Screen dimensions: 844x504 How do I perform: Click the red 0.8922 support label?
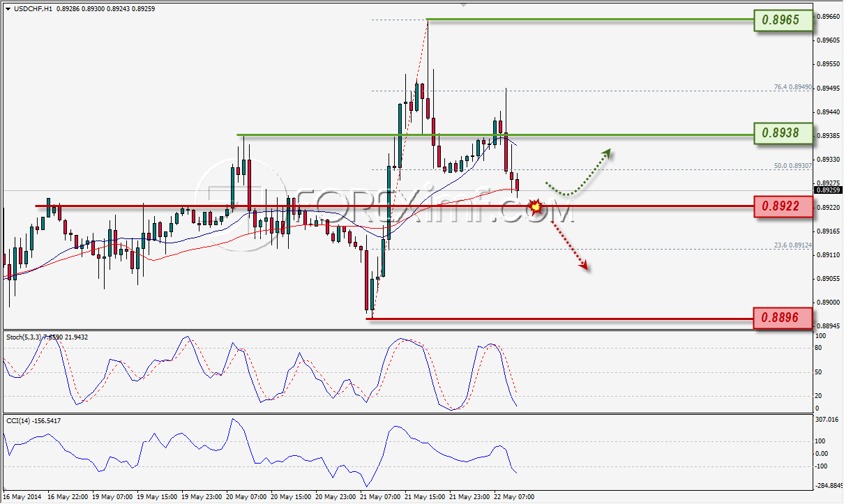[x=783, y=206]
